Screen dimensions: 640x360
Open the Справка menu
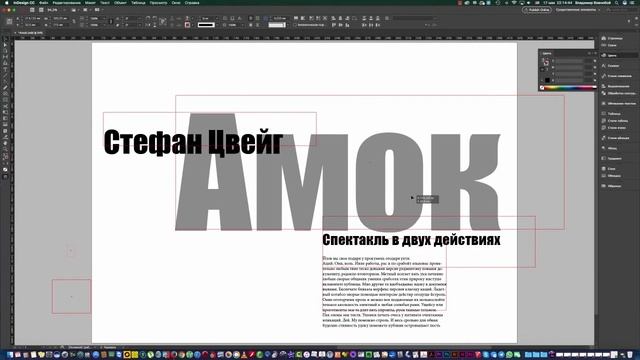click(192, 3)
